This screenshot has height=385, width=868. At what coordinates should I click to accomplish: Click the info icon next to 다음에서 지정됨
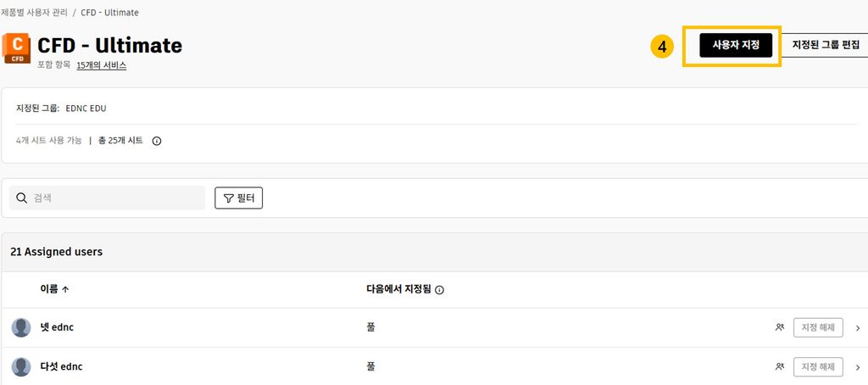(440, 290)
